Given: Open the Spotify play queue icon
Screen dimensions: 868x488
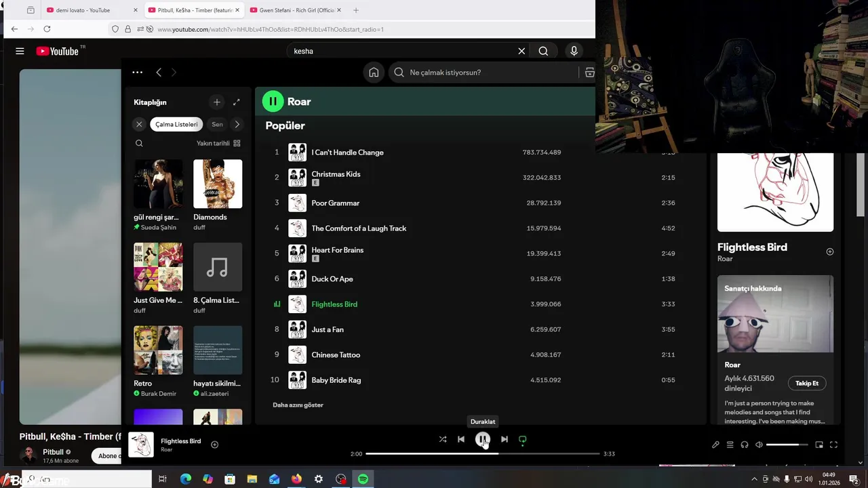Looking at the screenshot, I should [730, 445].
